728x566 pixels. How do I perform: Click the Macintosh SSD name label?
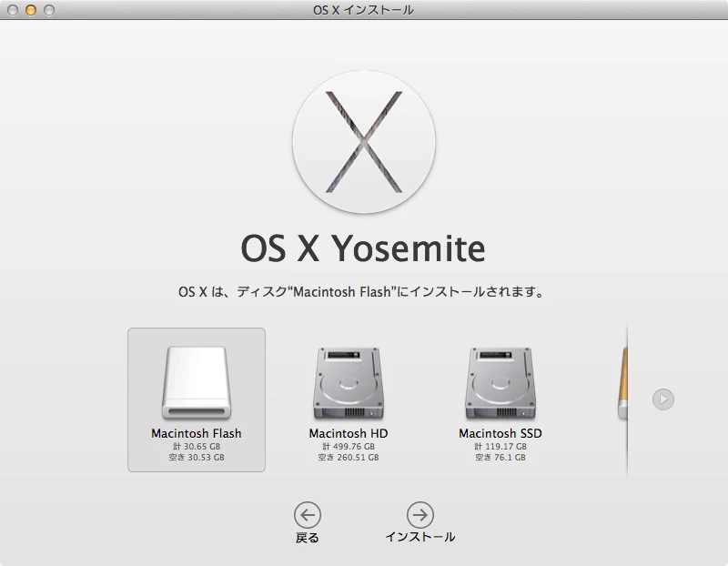(x=500, y=433)
